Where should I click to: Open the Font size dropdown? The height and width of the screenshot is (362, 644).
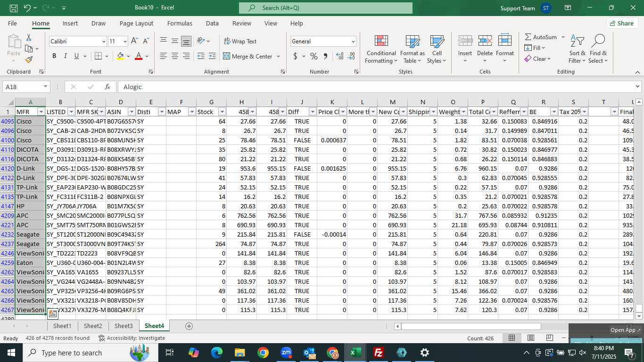pos(125,41)
